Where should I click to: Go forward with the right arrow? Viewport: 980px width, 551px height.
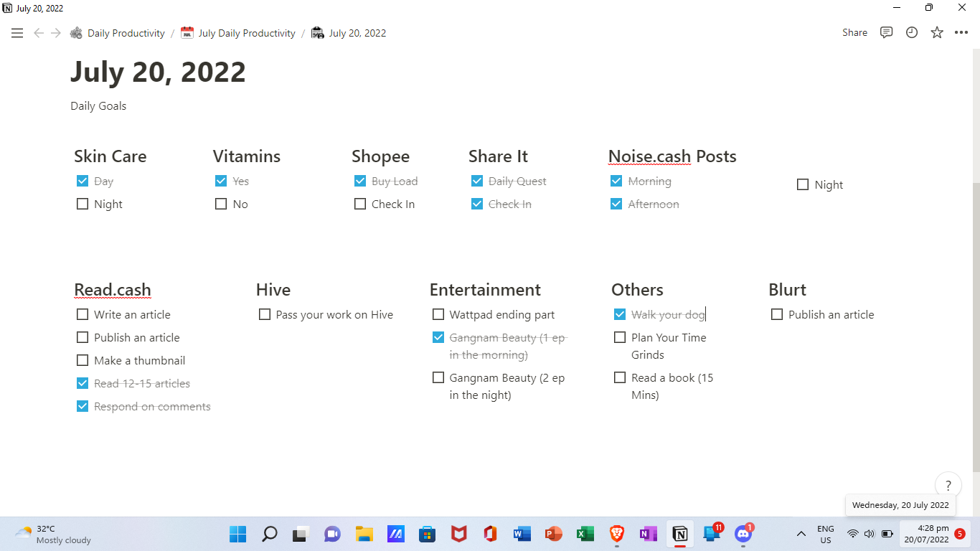[x=56, y=33]
